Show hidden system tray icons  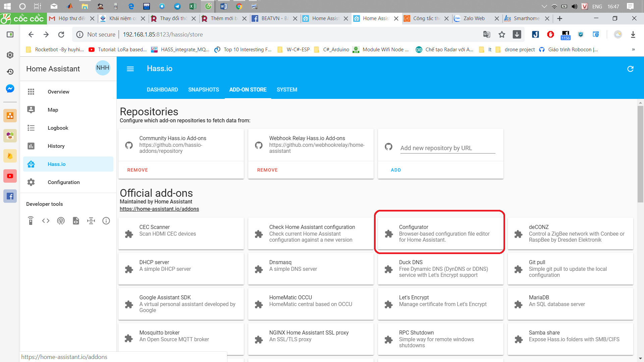point(544,6)
